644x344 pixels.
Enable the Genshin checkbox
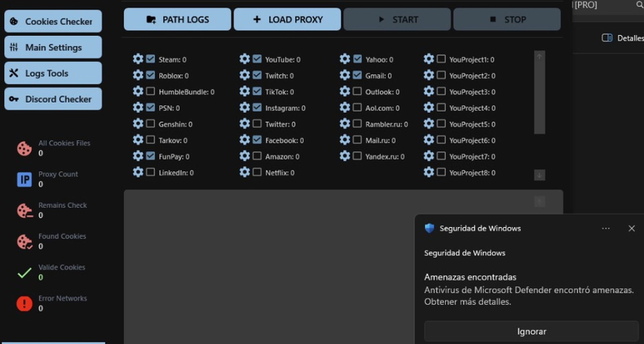tap(151, 124)
